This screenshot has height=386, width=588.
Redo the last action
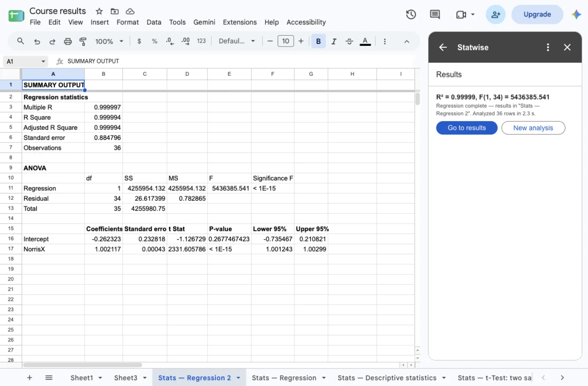click(x=52, y=41)
